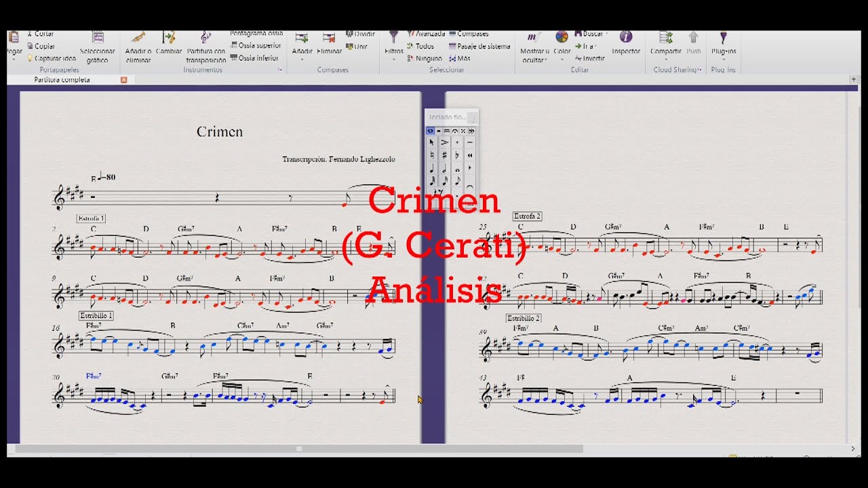Click Ossia superior icon
The width and height of the screenshot is (868, 488).
[x=234, y=45]
